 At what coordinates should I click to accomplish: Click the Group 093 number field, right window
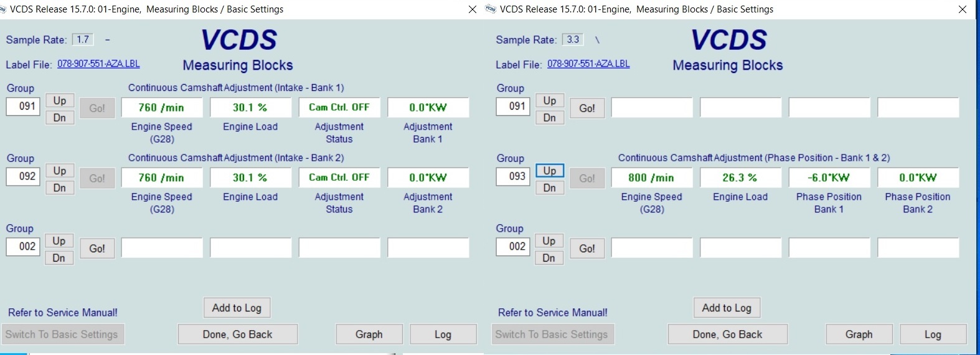click(x=513, y=177)
